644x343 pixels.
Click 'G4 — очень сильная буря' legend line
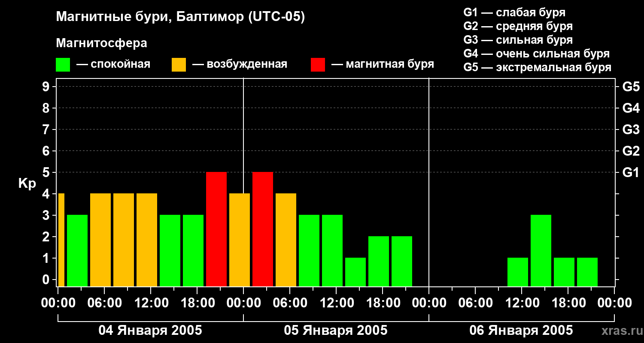536,54
